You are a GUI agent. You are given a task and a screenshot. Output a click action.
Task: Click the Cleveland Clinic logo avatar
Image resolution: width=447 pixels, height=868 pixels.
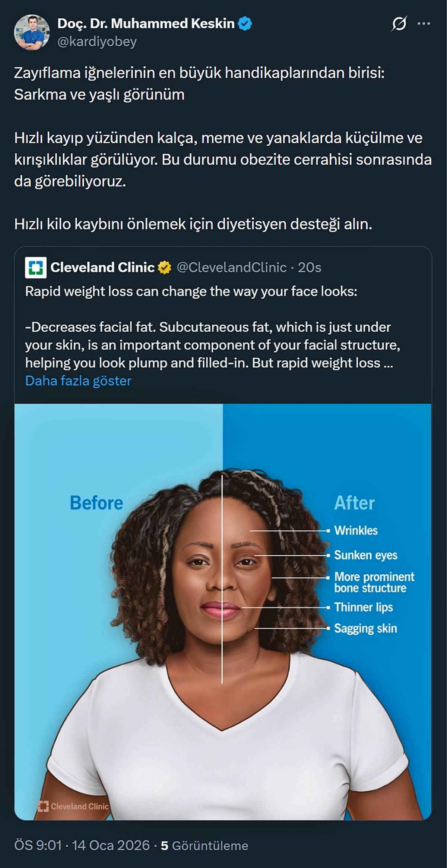(x=36, y=268)
